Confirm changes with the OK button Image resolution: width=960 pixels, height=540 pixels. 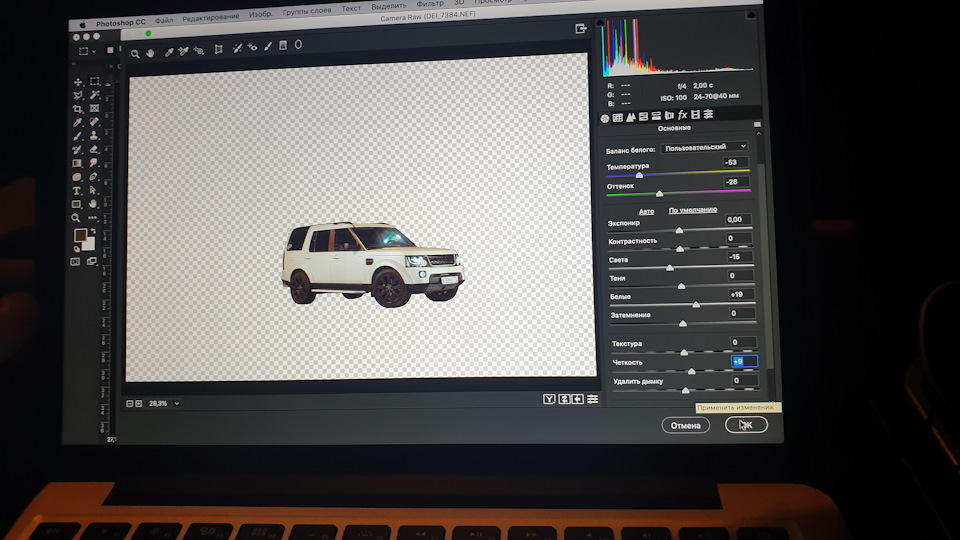pos(746,424)
